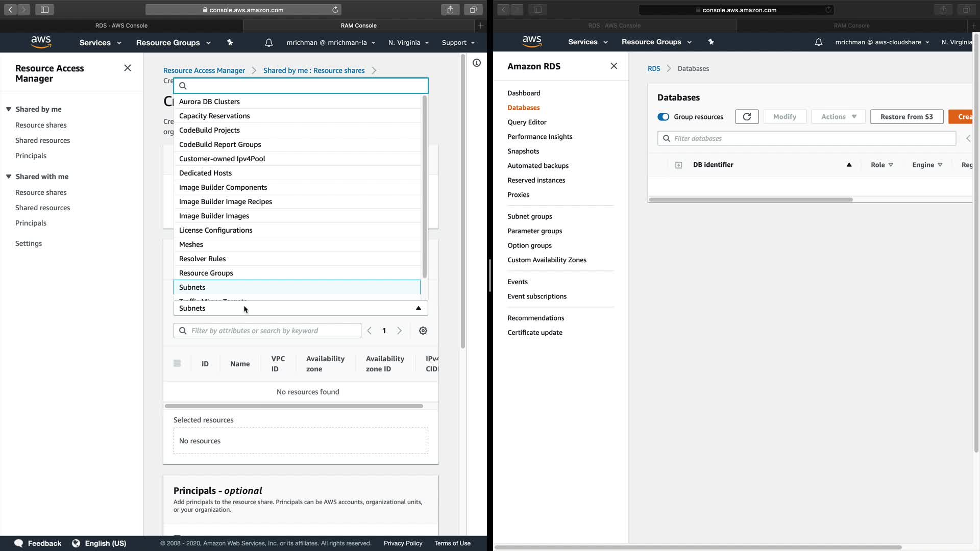Open the Actions dropdown in Databases
980x551 pixels.
[x=839, y=117]
